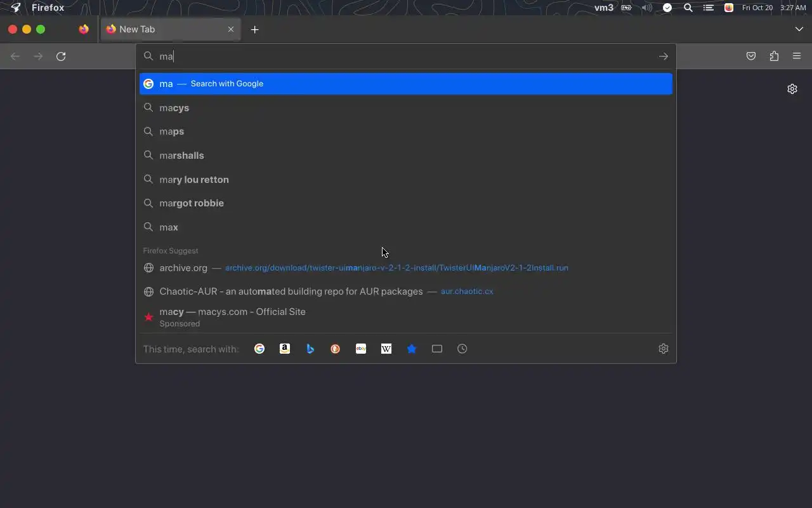The image size is (812, 508).
Task: Search history via the clock icon
Action: tap(462, 349)
